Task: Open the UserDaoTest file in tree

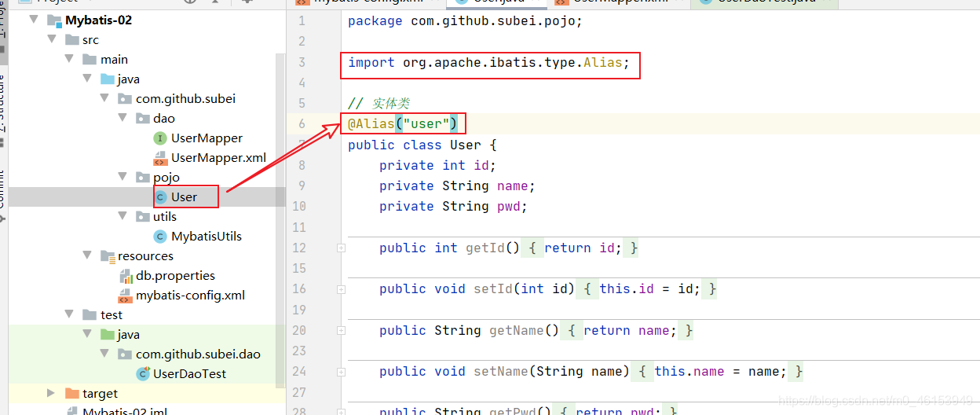Action: point(189,373)
